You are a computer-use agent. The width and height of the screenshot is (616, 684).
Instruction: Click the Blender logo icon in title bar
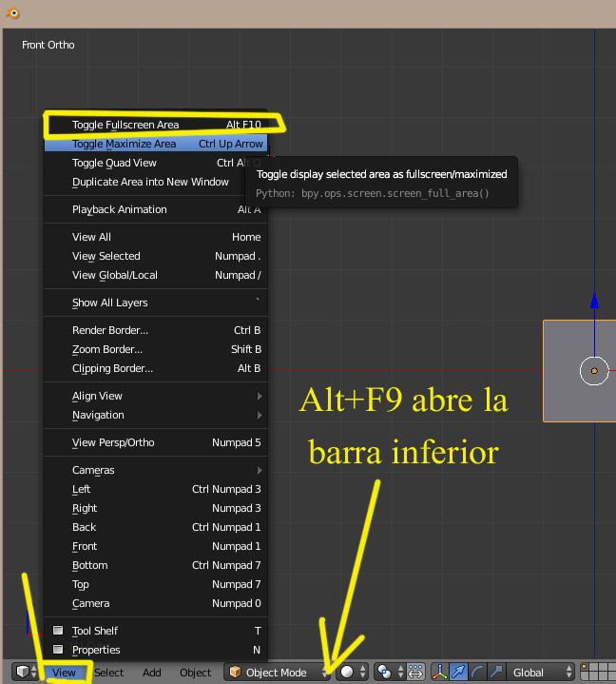13,13
